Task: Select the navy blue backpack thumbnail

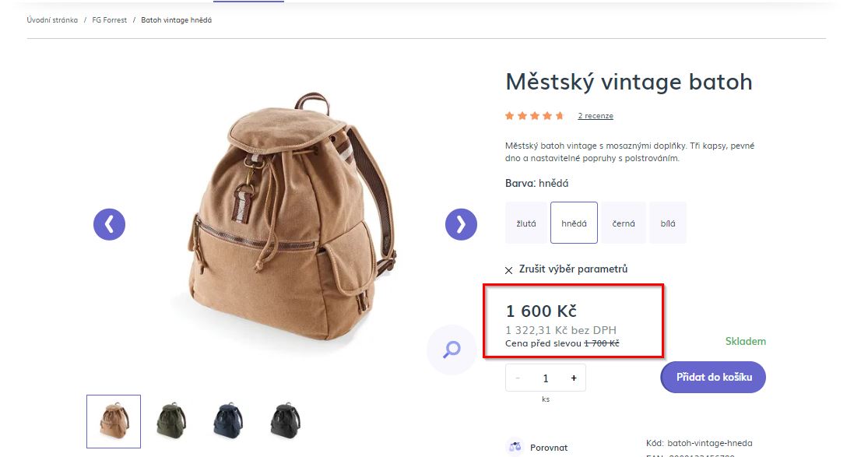Action: click(x=228, y=421)
